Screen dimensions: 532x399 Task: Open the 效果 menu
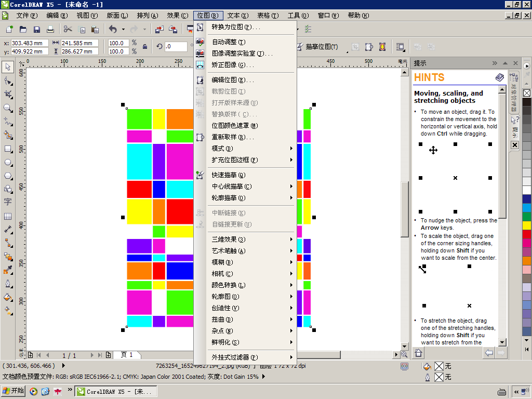tap(178, 16)
